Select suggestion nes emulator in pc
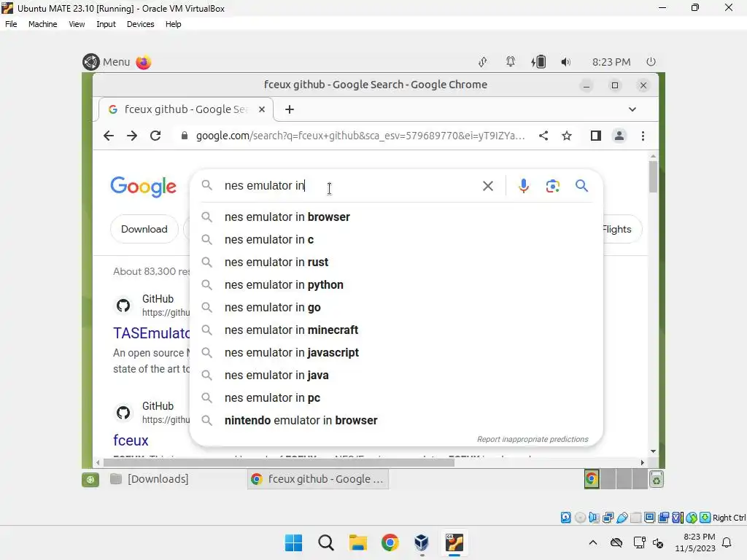The width and height of the screenshot is (747, 560). pyautogui.click(x=396, y=398)
